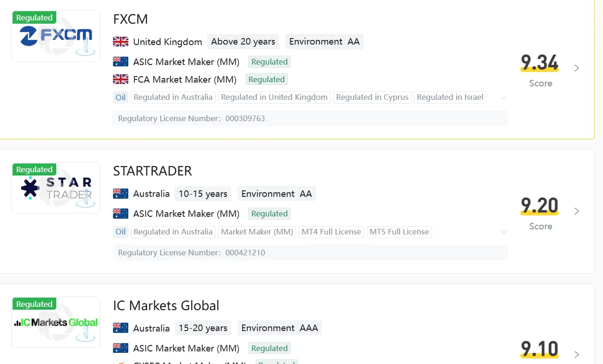Click the UK flag next to FCA Market Maker
The width and height of the screenshot is (603, 364).
tap(120, 79)
